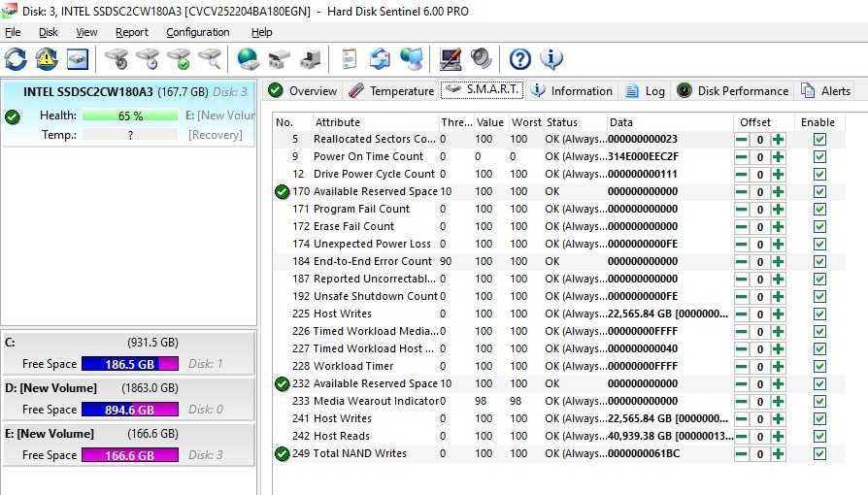
Task: Click the envelope with blue arrows toolbar icon
Action: click(x=380, y=58)
